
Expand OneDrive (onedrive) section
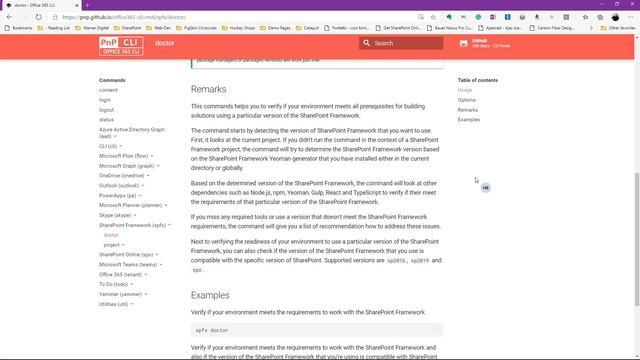124,176
